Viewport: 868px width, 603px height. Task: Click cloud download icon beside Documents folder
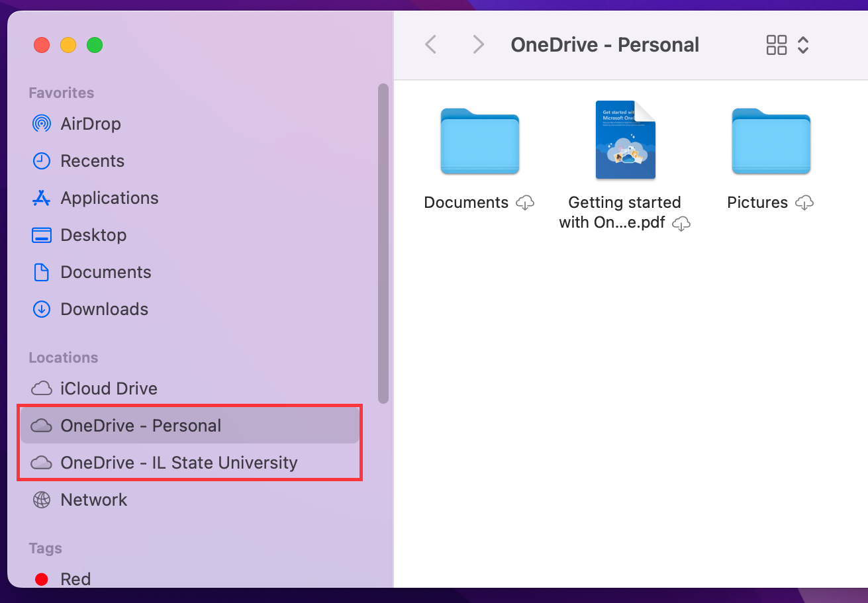(525, 203)
